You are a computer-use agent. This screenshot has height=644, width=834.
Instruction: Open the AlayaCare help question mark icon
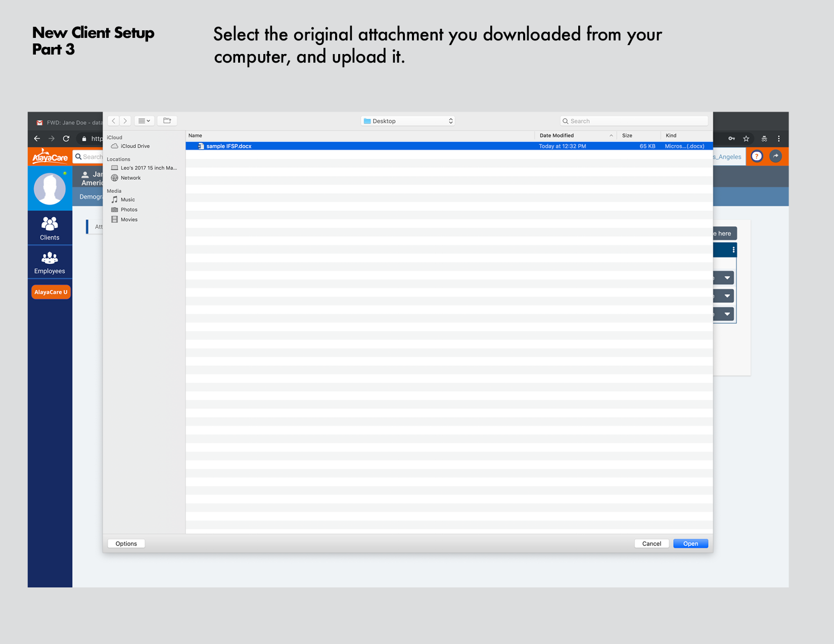(x=756, y=157)
